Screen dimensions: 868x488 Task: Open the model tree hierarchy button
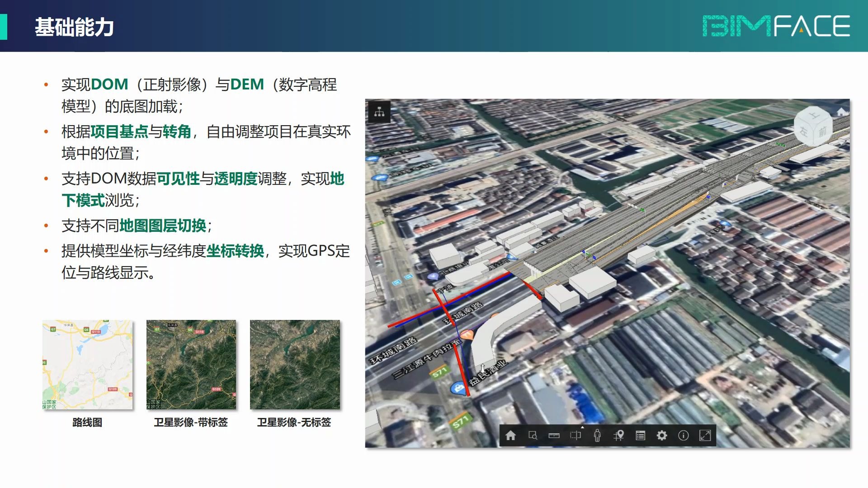click(x=379, y=112)
